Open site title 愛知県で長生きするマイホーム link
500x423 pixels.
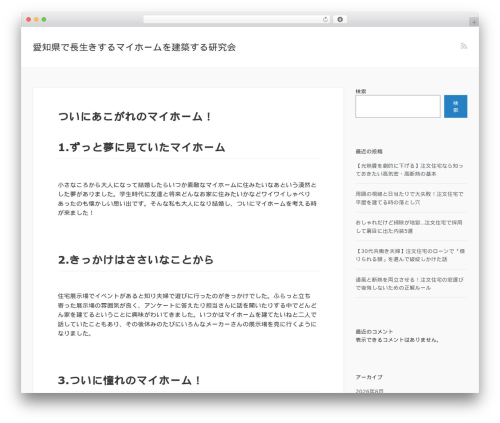[x=134, y=47]
